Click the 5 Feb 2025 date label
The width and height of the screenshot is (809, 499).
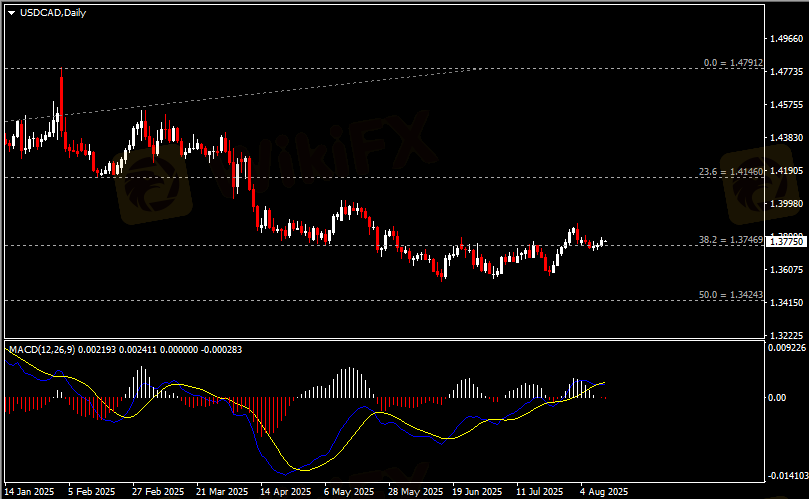coord(91,492)
